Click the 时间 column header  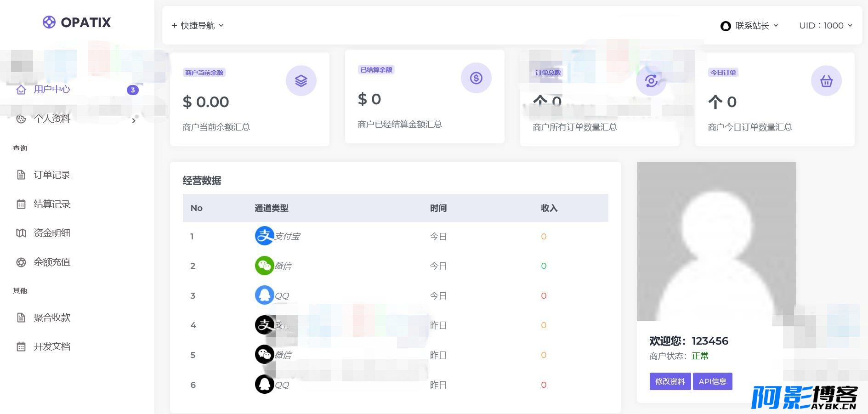coord(438,208)
